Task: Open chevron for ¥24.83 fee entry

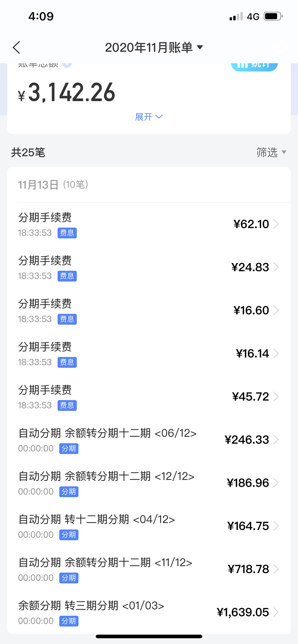Action: pos(276,267)
